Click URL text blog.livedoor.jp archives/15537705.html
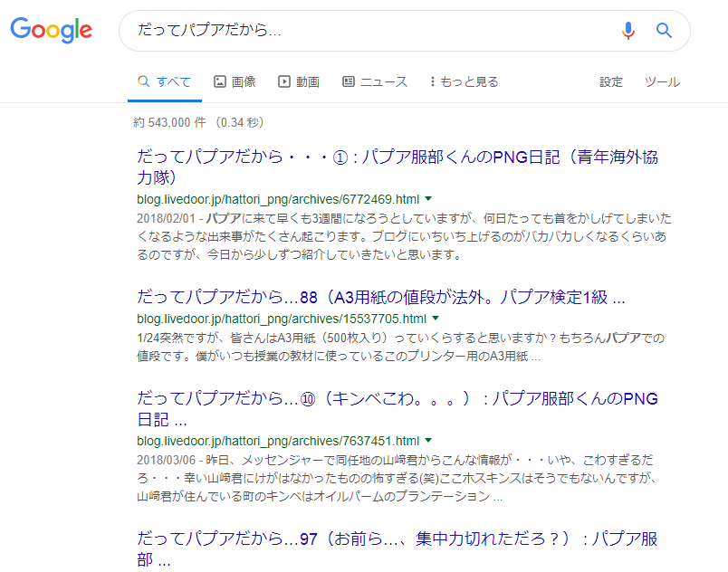728x572 pixels. 282,319
